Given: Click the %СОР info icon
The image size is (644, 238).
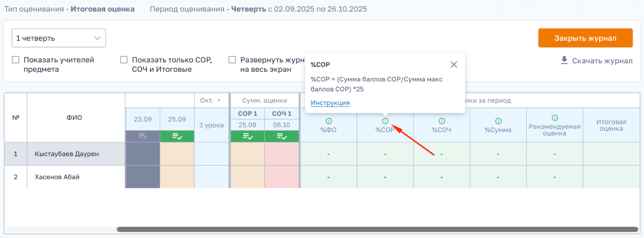Looking at the screenshot, I should tap(385, 121).
